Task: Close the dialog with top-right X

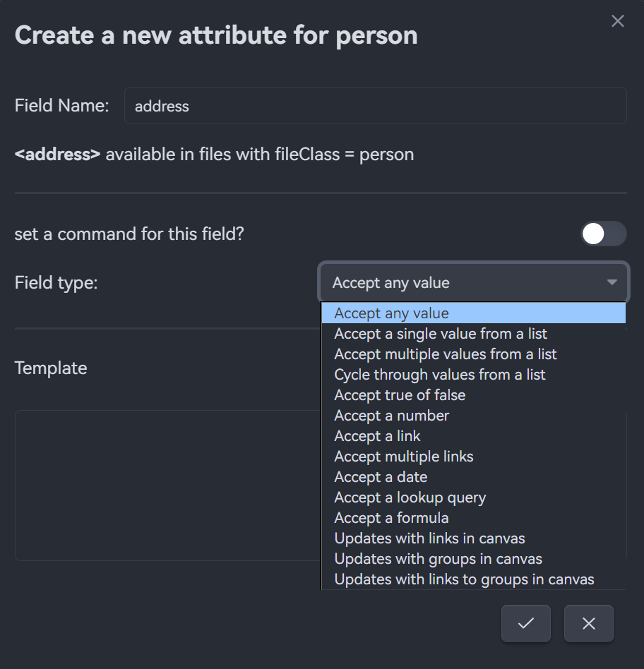Action: [x=618, y=21]
